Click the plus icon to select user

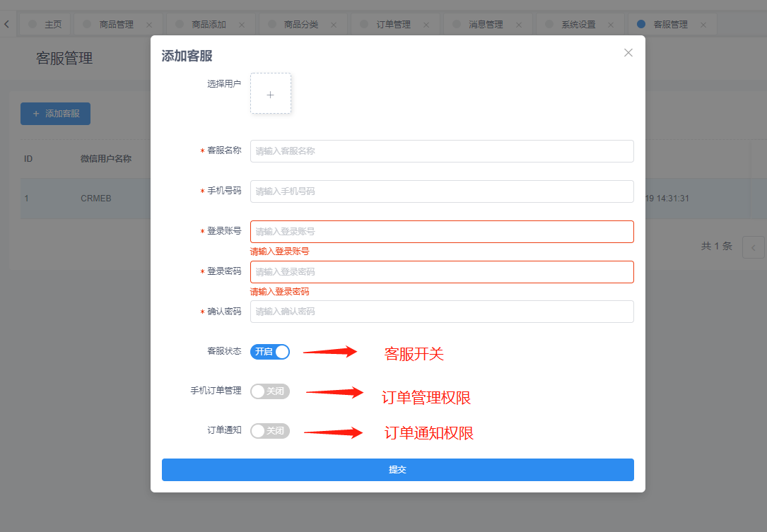[270, 94]
